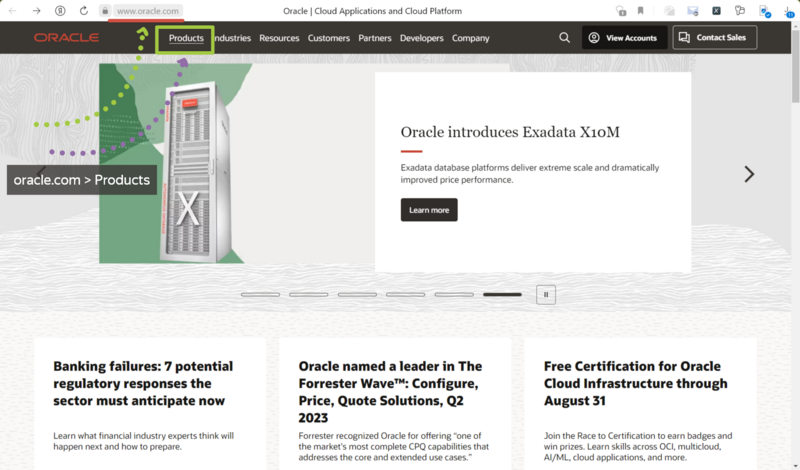The height and width of the screenshot is (470, 800).
Task: Bookmark this page with the bookmark icon
Action: tap(640, 11)
